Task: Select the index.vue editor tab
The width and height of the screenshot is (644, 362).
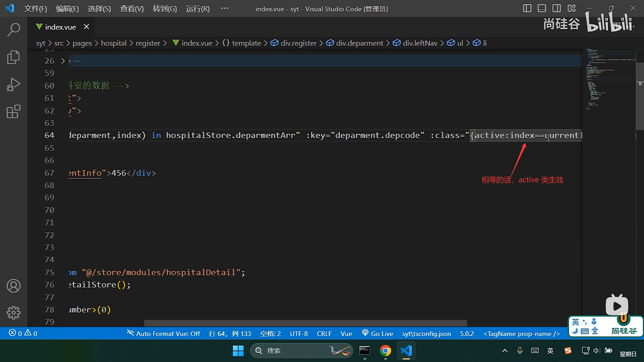Action: click(x=60, y=27)
